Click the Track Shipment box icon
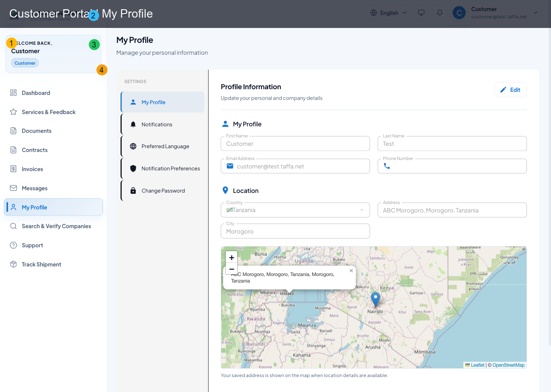Screen dimensions: 551x392 (13, 265)
